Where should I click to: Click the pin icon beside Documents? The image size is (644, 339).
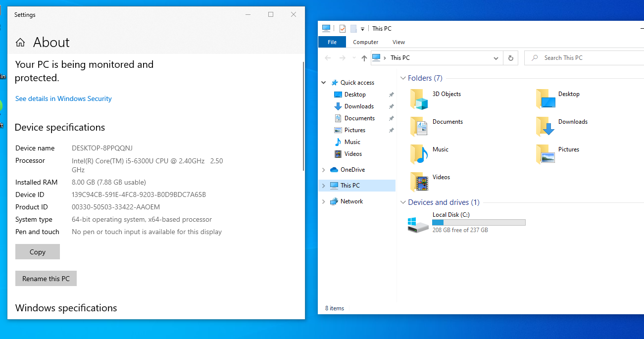coord(391,118)
